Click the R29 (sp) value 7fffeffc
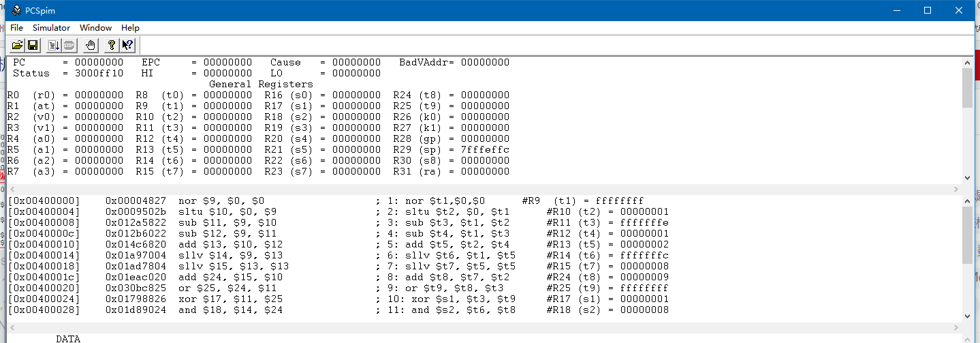 pyautogui.click(x=485, y=149)
